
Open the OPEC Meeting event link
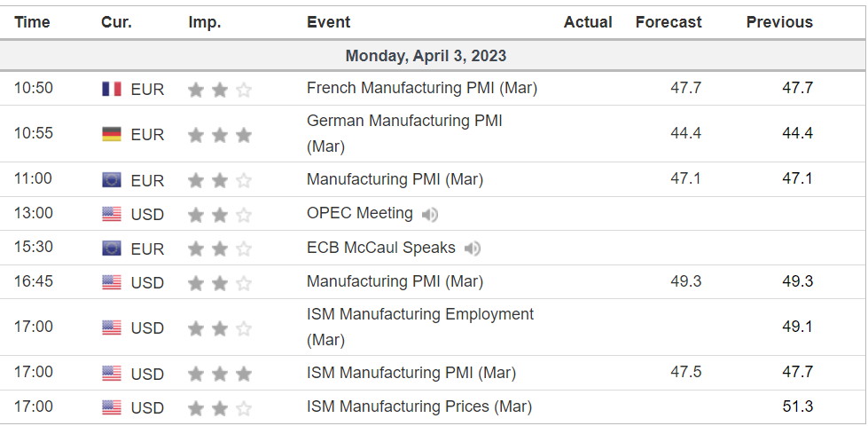pyautogui.click(x=360, y=213)
